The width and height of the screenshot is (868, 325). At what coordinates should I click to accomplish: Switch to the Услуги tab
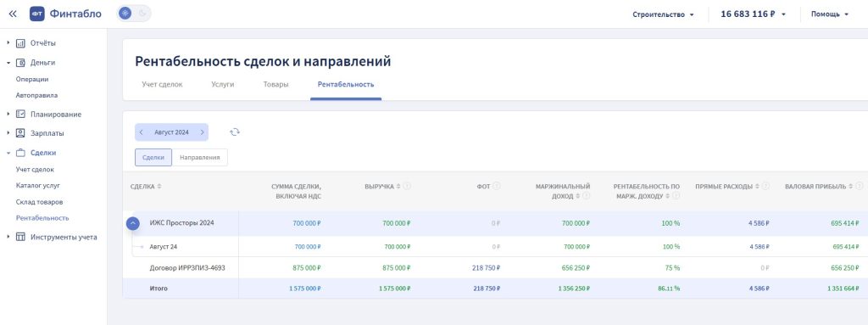223,85
